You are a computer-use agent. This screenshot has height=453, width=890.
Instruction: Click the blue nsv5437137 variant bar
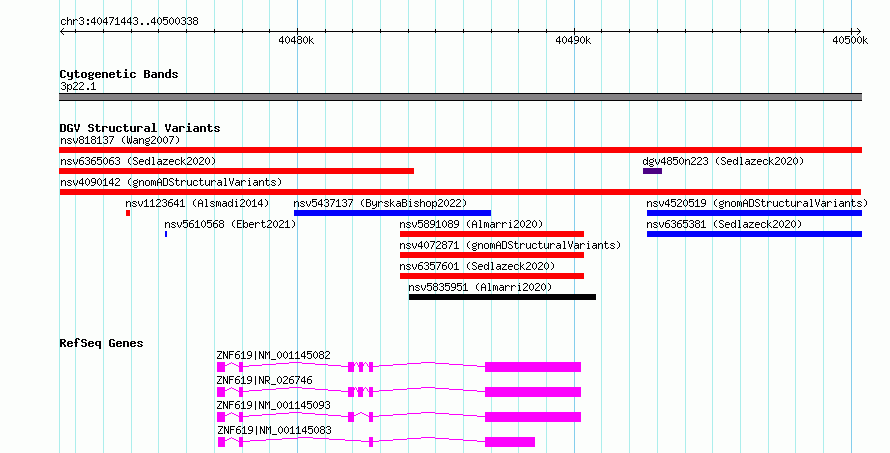[392, 213]
